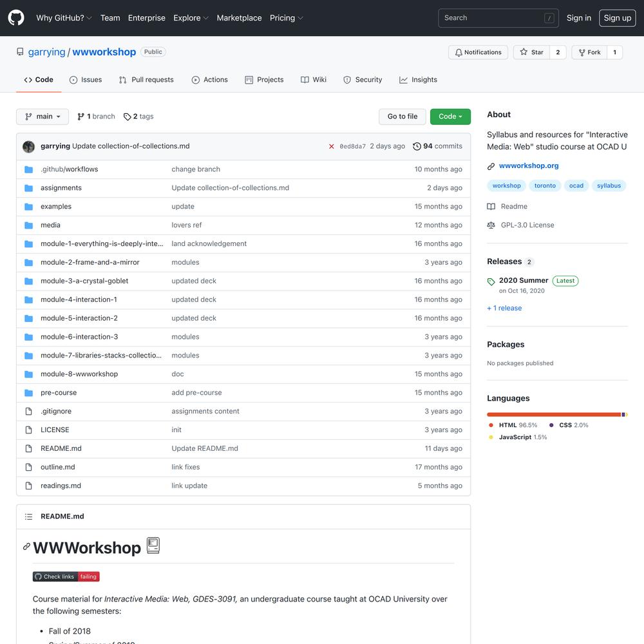Expand the Explore dropdown menu
The image size is (644, 644).
(x=191, y=17)
